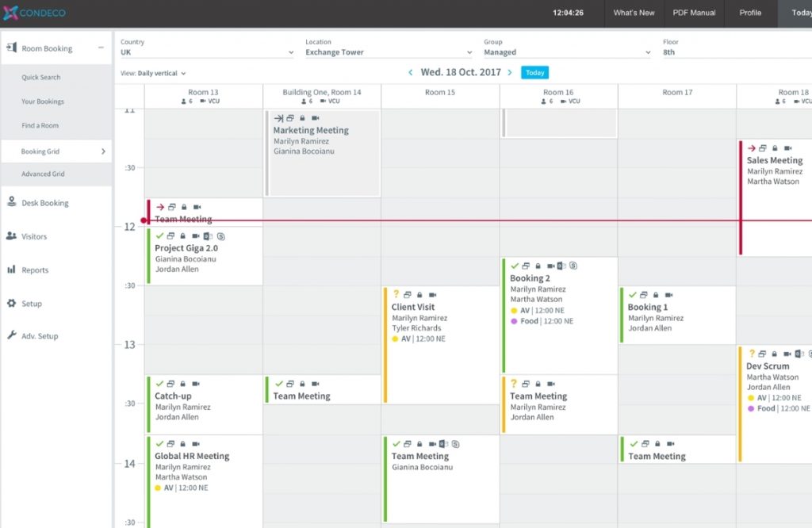Select Quick Search in the sidebar
Screen dimensions: 812x528
click(x=41, y=78)
